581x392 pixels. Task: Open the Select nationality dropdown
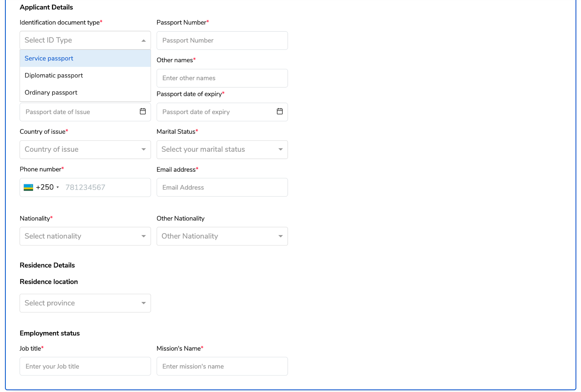click(85, 236)
